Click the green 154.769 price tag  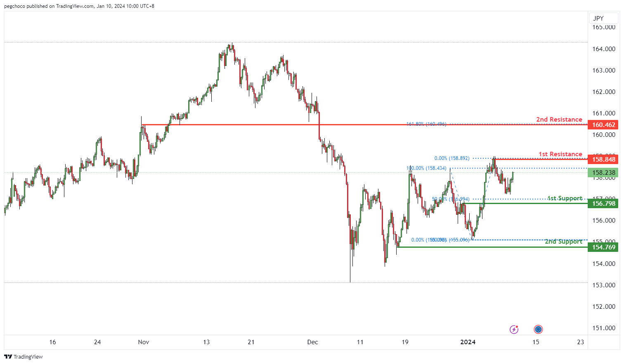coord(603,247)
